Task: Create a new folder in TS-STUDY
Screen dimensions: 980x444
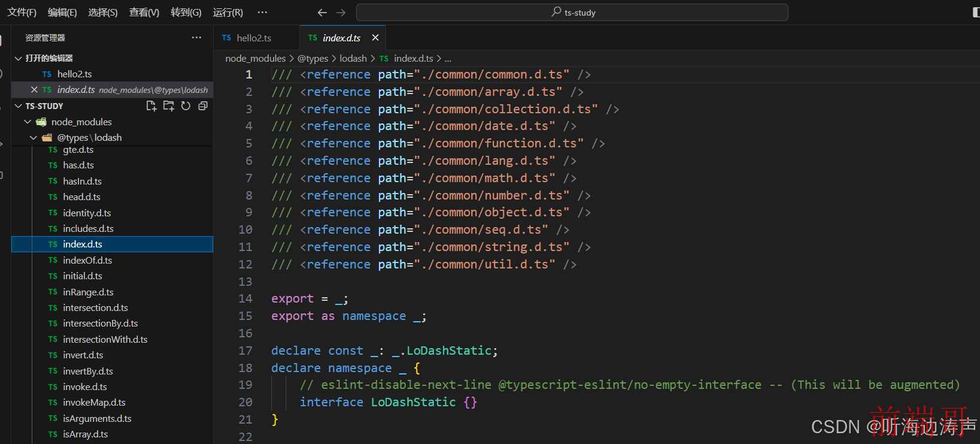Action: click(x=169, y=105)
